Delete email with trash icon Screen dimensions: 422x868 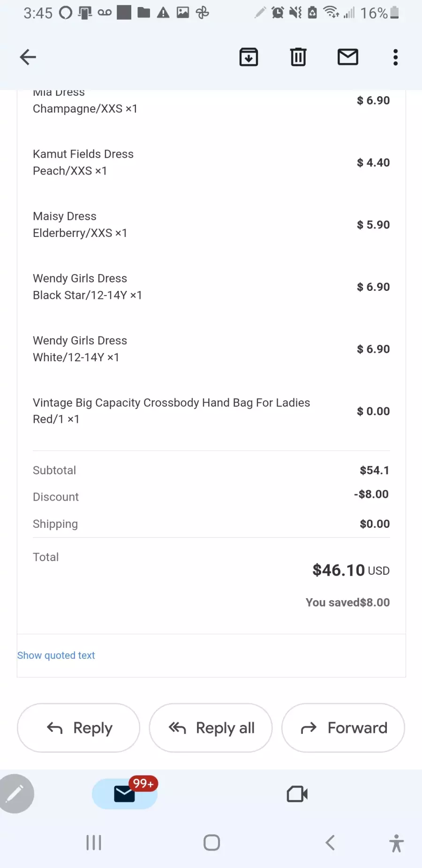point(298,57)
